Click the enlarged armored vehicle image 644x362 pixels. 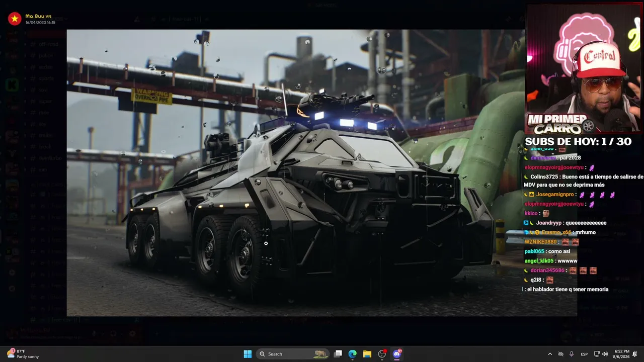(x=322, y=172)
